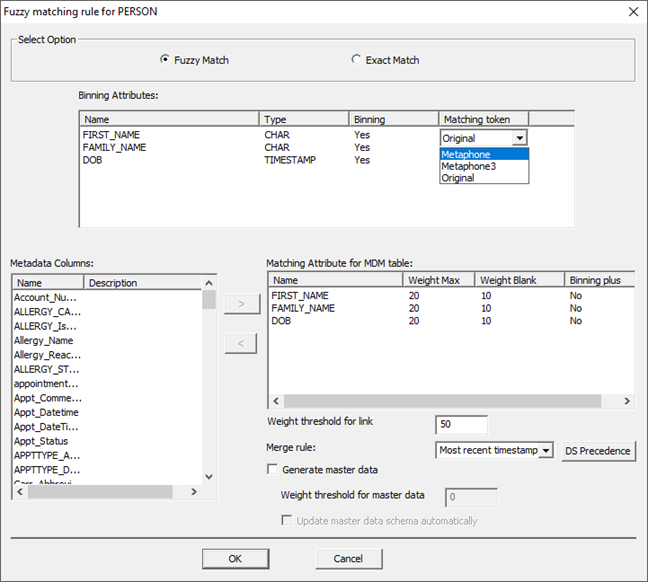Viewport: 648px width, 582px height.
Task: Click Metadata Columns horizontal scrollbar thumb
Action: 100,491
